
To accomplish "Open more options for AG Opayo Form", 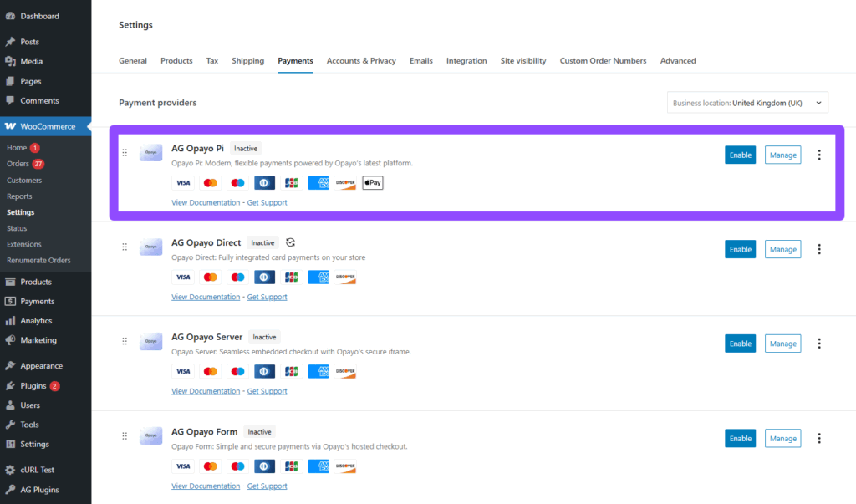I will (819, 439).
